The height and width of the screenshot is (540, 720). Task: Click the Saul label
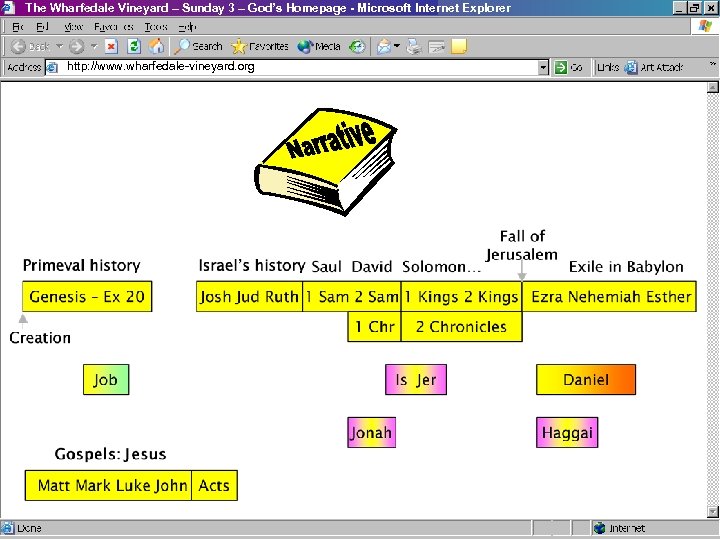tap(326, 267)
